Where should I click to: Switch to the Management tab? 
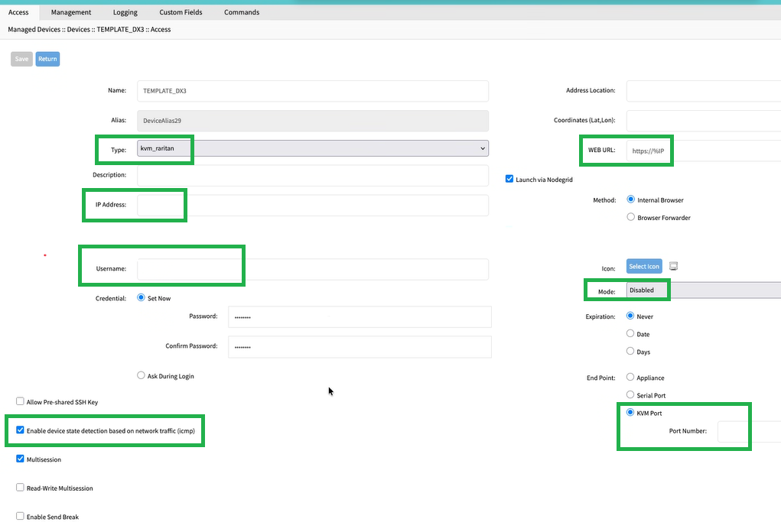point(71,12)
